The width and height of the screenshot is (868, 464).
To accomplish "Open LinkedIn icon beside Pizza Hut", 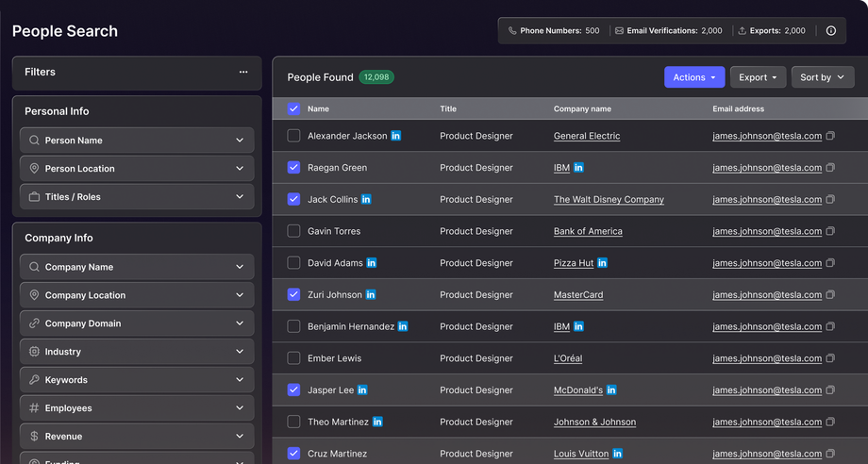I will (602, 263).
